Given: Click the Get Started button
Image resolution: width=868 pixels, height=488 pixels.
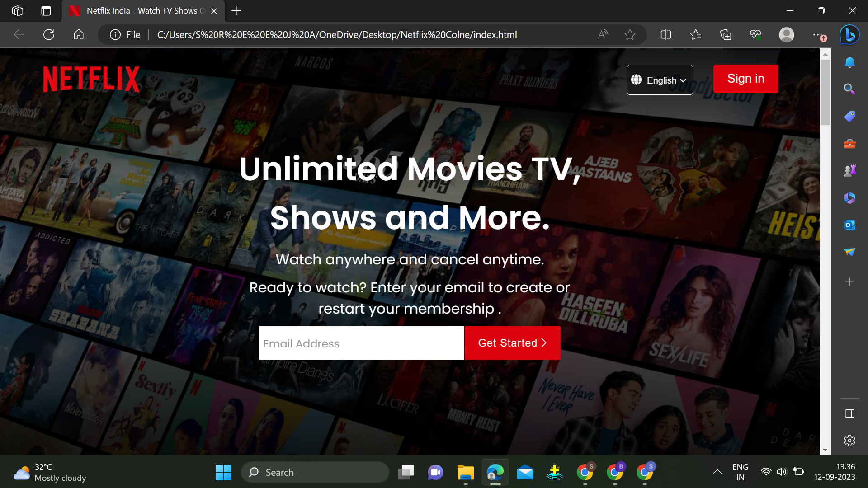Looking at the screenshot, I should 512,343.
